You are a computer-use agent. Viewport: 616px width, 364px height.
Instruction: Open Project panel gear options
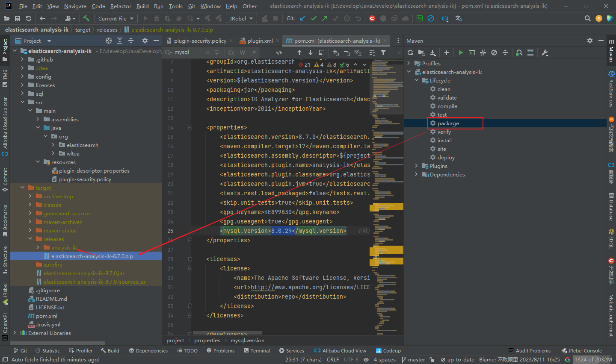click(145, 41)
